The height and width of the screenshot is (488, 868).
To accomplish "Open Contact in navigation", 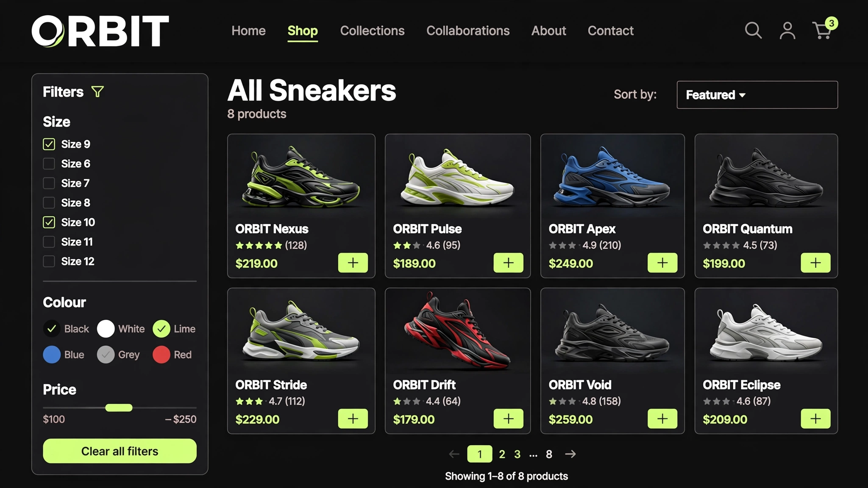I will tap(610, 30).
